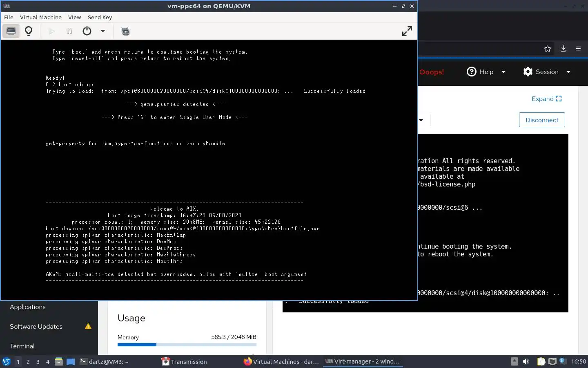Click the Cockpit serial console terminal
588x368 pixels.
click(493, 223)
